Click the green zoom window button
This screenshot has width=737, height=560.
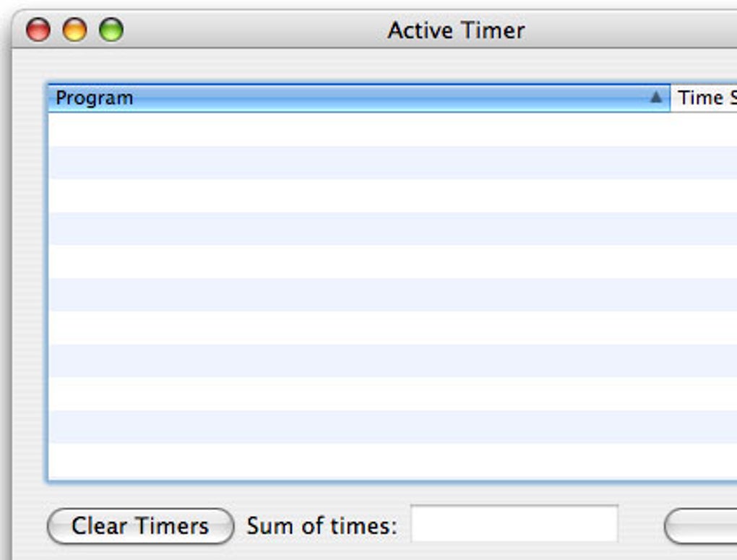coord(110,30)
